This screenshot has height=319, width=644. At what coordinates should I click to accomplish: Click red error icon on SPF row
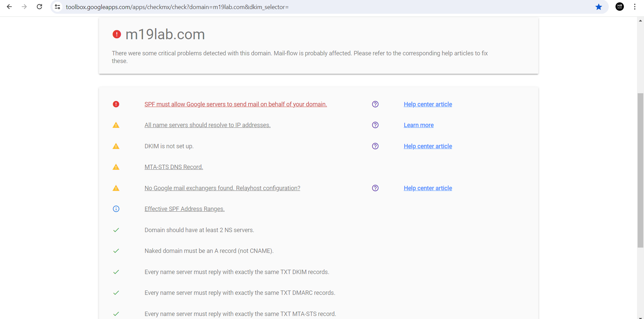pos(116,104)
